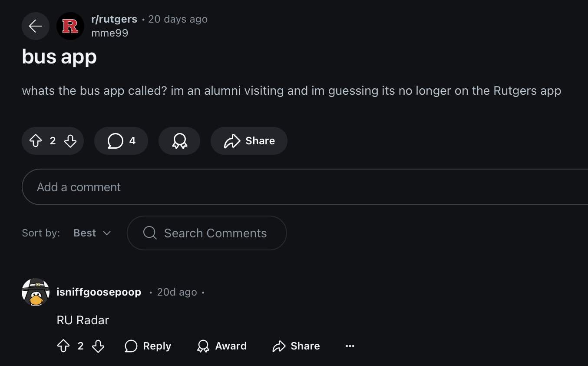Share the bus app post
Screen dimensions: 588x366
click(x=249, y=141)
